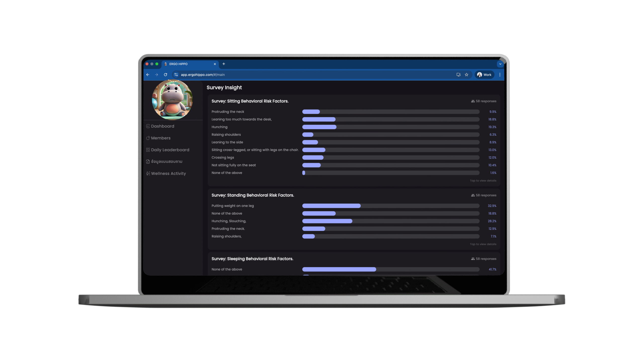Click the 58 responses label of Sitting survey
The width and height of the screenshot is (644, 362).
tap(484, 101)
